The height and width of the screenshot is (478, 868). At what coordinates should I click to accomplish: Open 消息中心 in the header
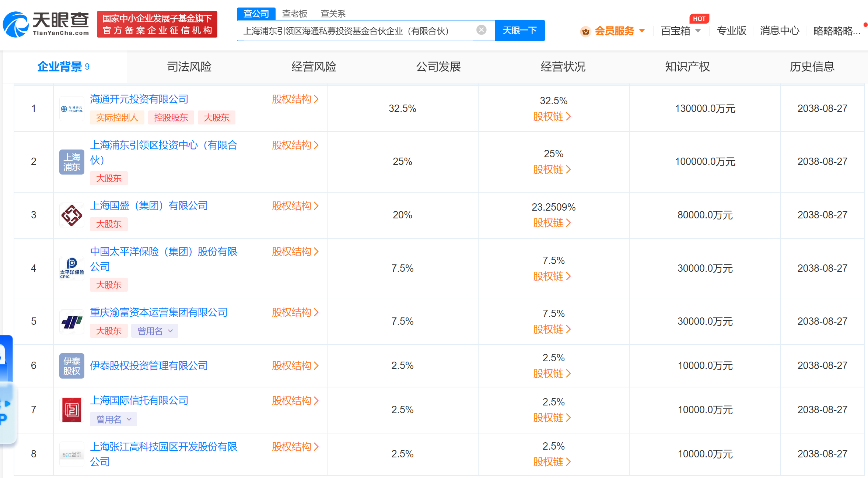[780, 31]
